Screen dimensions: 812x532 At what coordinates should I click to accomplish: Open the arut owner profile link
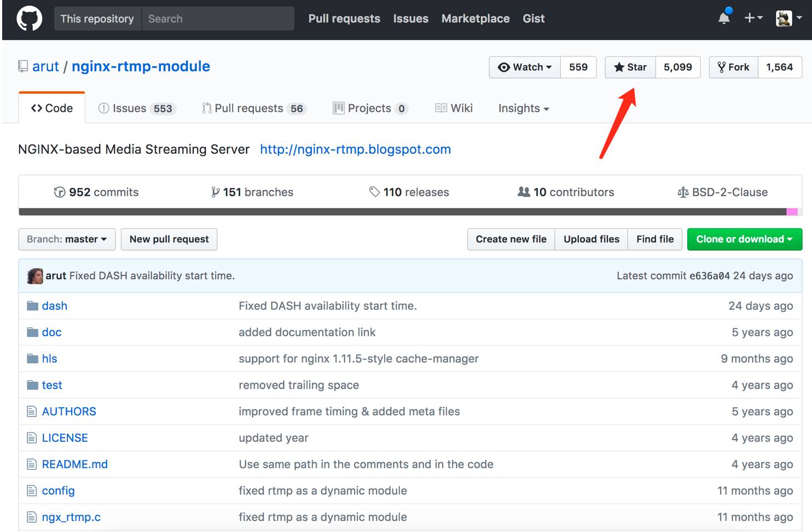(45, 66)
